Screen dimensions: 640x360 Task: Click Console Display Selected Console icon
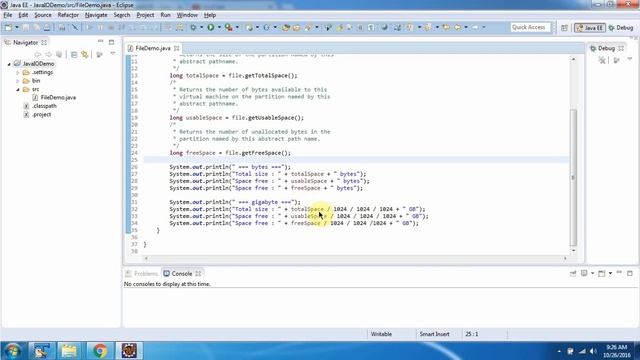pyautogui.click(x=584, y=273)
